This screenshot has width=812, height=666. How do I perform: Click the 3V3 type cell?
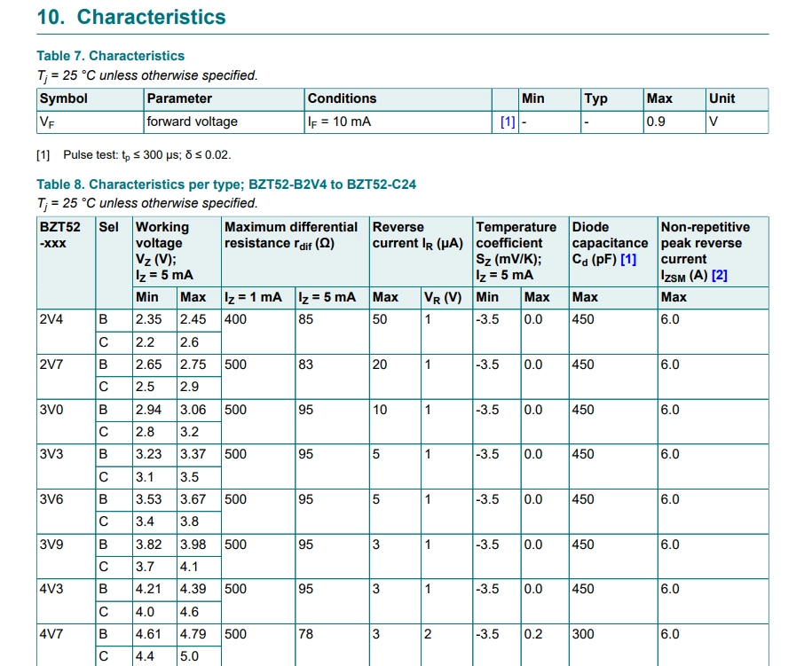(66, 466)
